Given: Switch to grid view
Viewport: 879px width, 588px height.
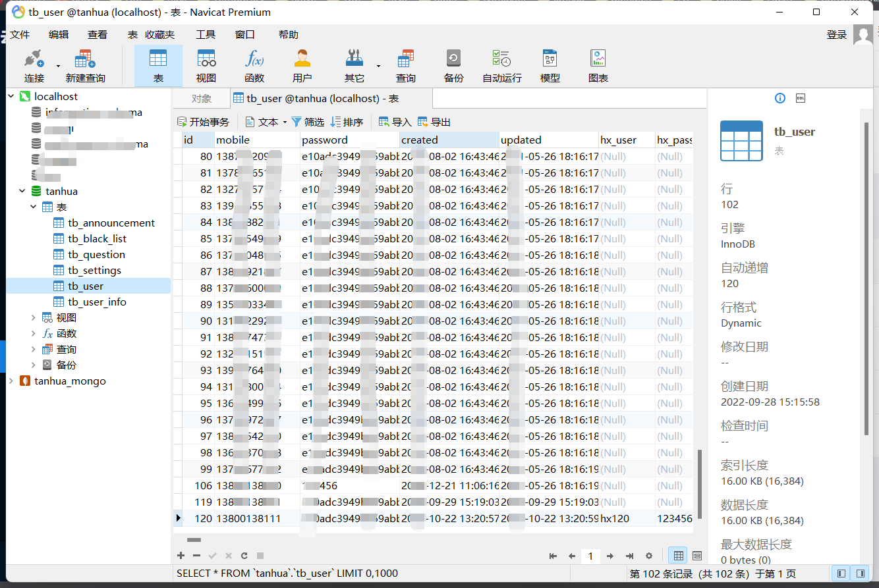Looking at the screenshot, I should click(677, 556).
